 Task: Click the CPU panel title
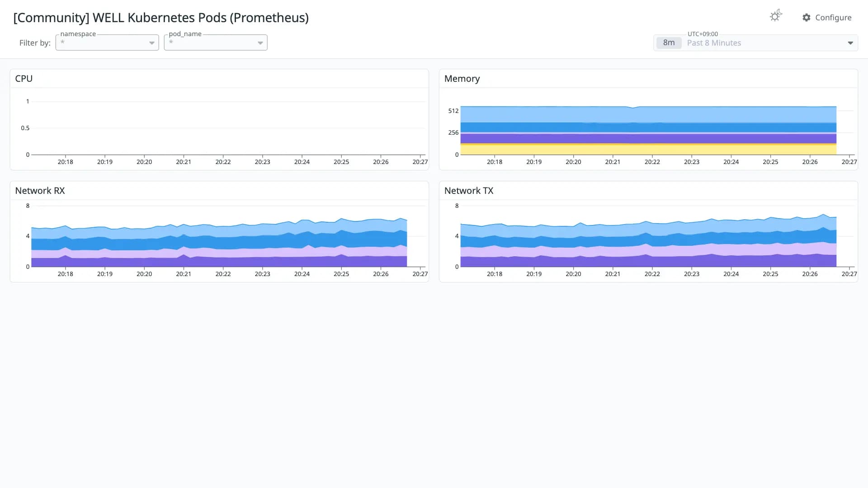point(24,79)
